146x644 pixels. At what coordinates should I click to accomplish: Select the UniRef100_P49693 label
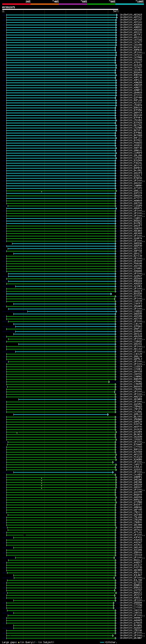(131, 143)
